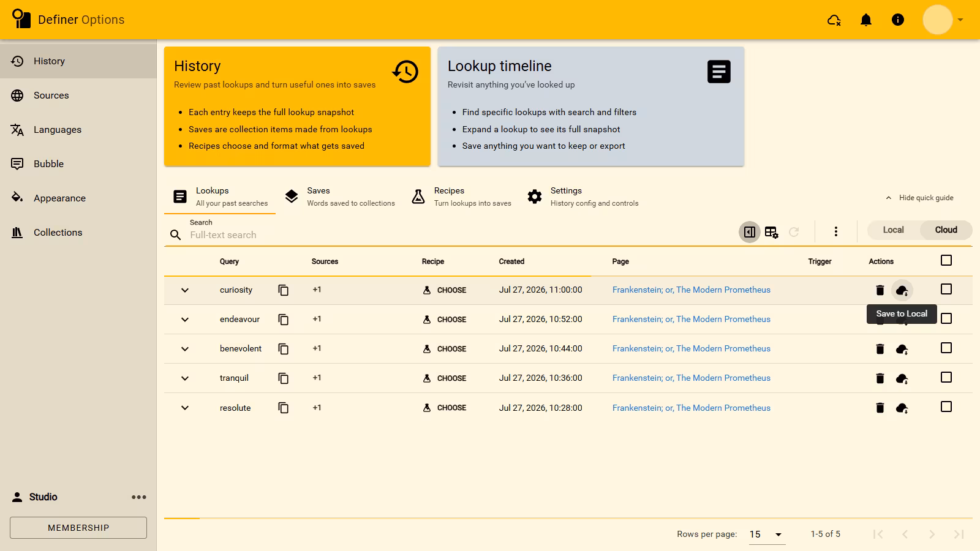
Task: Switch to Local storage
Action: click(893, 230)
